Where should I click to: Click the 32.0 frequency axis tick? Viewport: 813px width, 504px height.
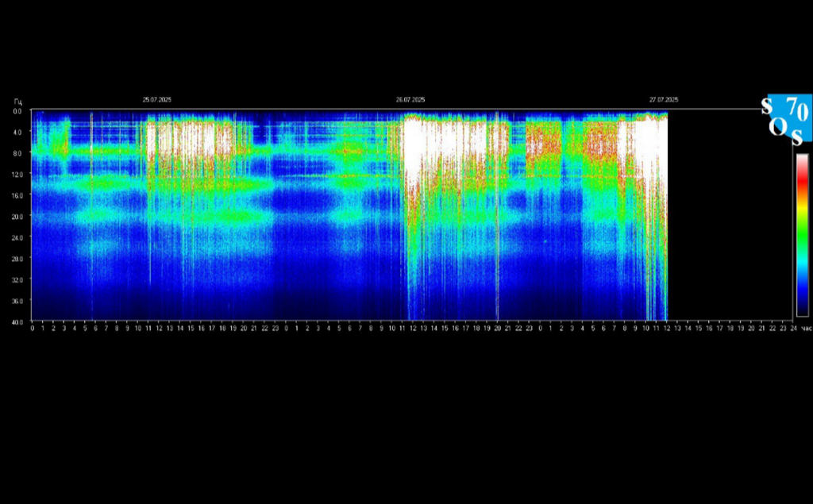[x=17, y=279]
